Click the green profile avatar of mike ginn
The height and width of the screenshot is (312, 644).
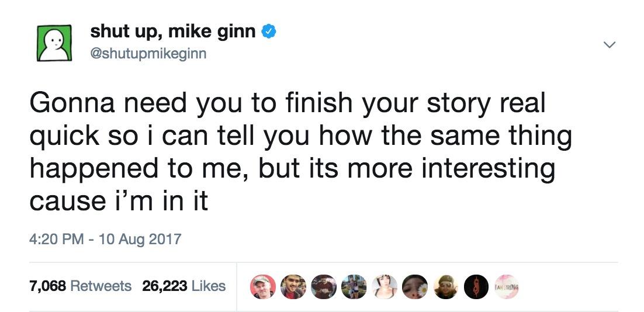53,43
